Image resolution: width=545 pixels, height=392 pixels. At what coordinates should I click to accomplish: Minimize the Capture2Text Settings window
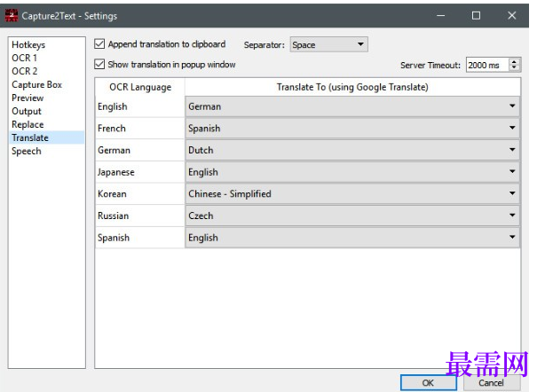click(x=441, y=16)
